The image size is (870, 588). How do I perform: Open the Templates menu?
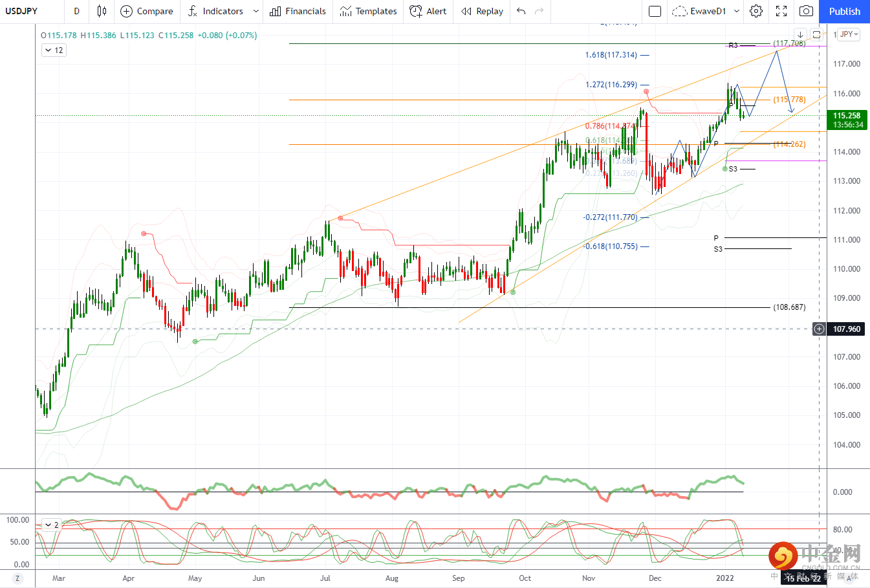[x=368, y=11]
